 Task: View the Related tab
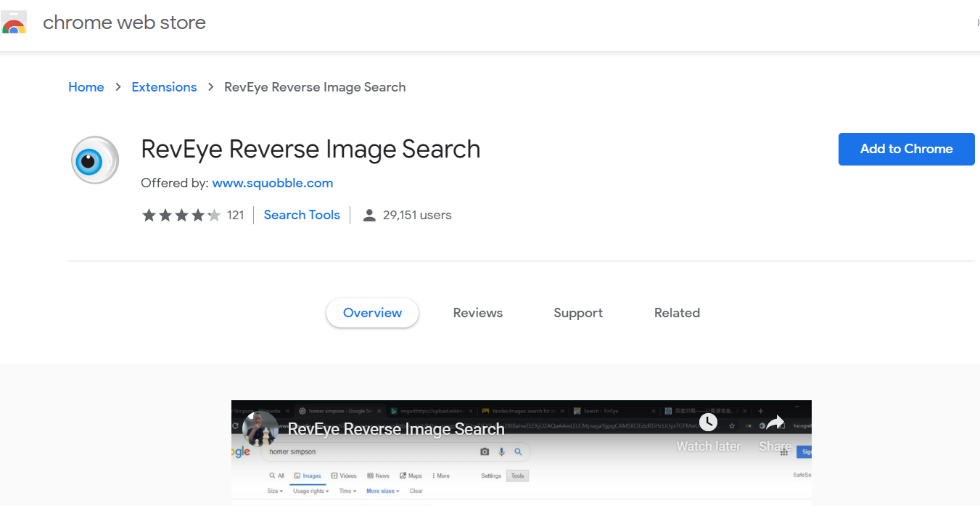[x=677, y=313]
